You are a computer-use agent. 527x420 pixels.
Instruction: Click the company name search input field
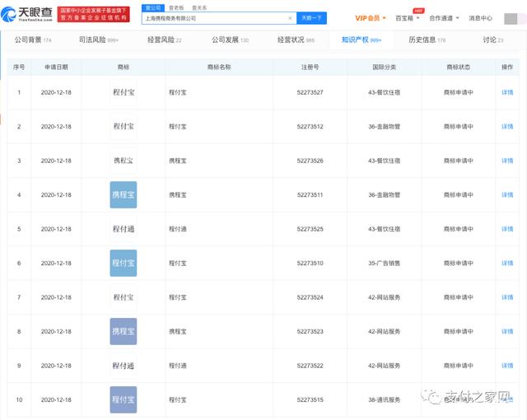[x=214, y=17]
